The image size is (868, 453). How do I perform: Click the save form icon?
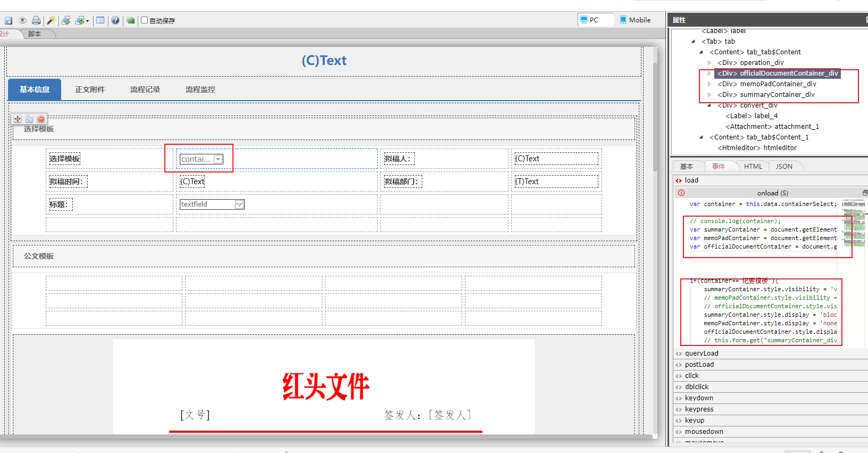(x=9, y=21)
